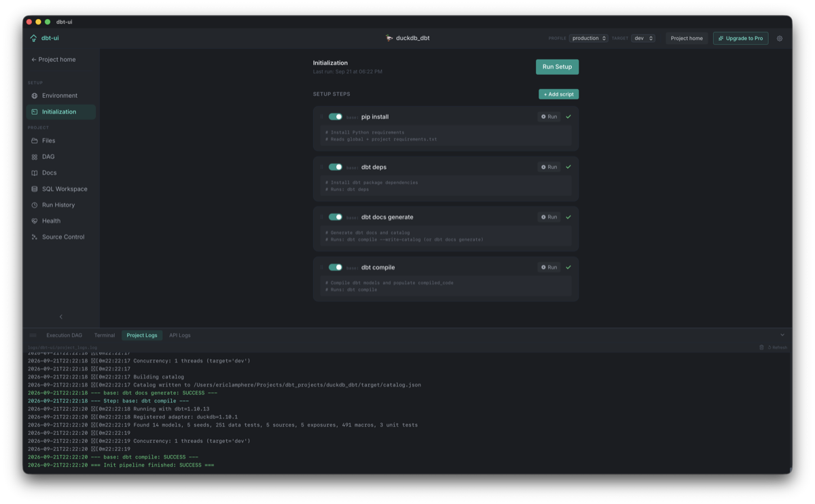The image size is (815, 504).
Task: Click Upgrade to Pro
Action: click(740, 39)
